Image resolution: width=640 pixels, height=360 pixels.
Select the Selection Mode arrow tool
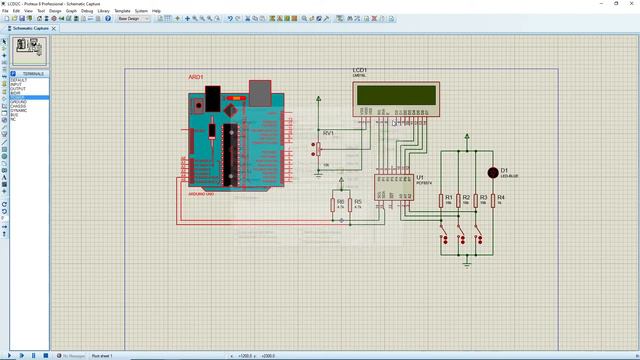4,42
